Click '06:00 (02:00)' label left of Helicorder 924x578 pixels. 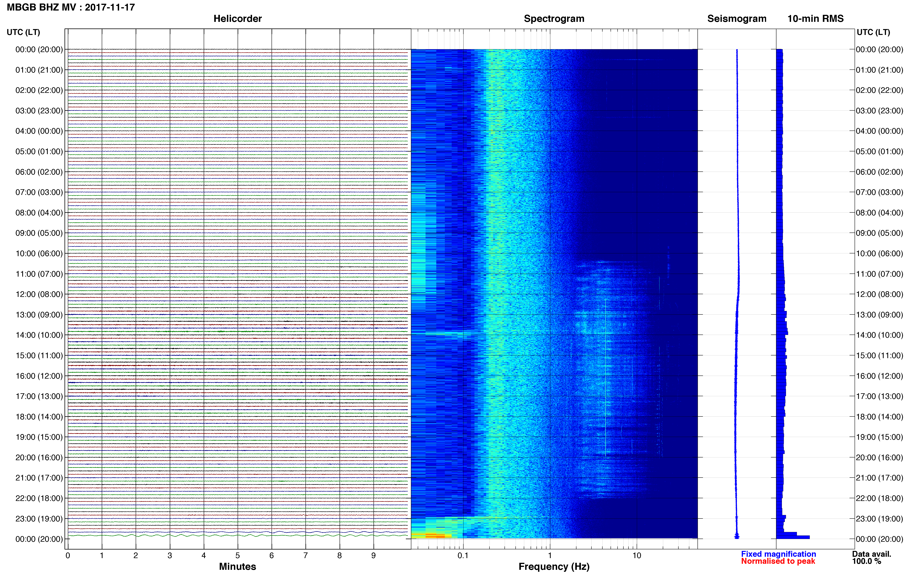pyautogui.click(x=39, y=172)
